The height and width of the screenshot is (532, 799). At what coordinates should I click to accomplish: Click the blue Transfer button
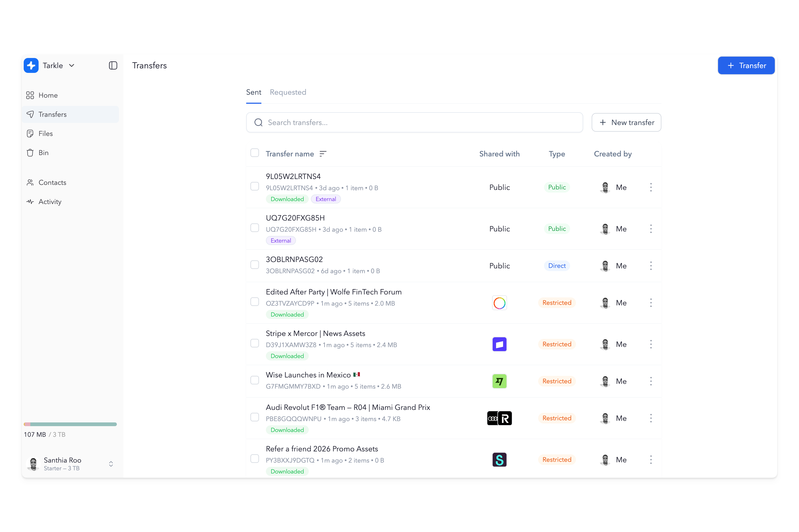pyautogui.click(x=746, y=65)
